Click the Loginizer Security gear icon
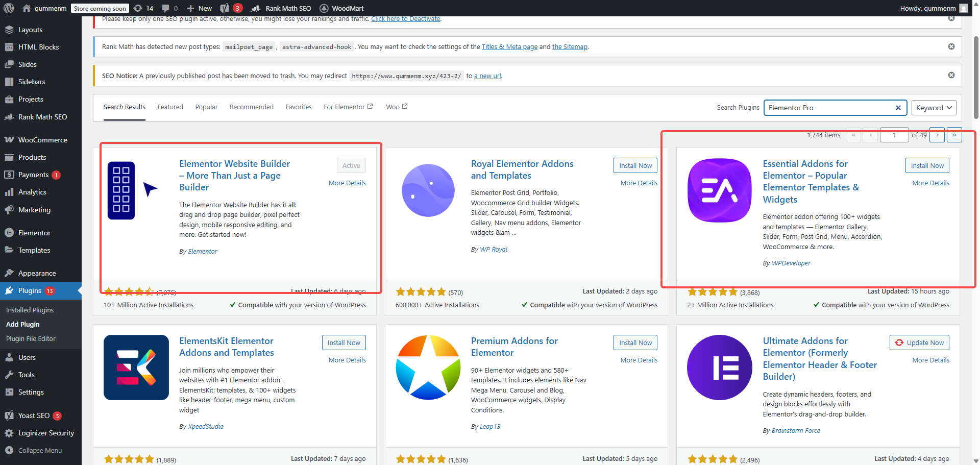Screen dimensions: 980x465 (x=9, y=433)
